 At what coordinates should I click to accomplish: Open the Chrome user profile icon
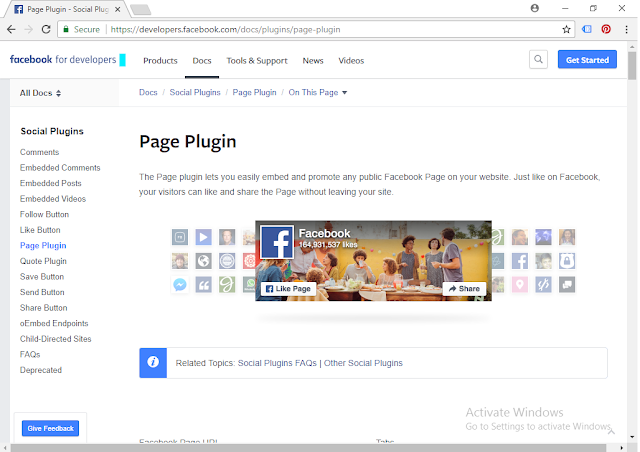pyautogui.click(x=535, y=8)
